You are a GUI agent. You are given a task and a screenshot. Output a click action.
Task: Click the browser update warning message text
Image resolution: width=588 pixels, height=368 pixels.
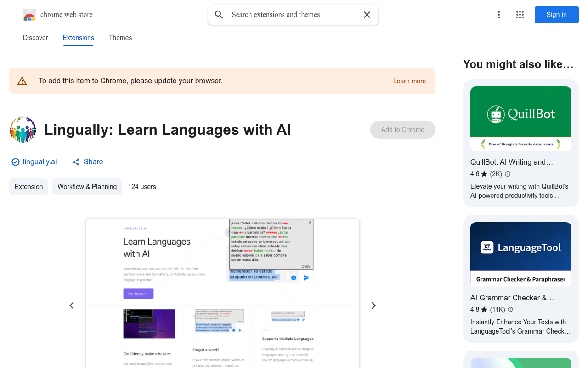130,81
